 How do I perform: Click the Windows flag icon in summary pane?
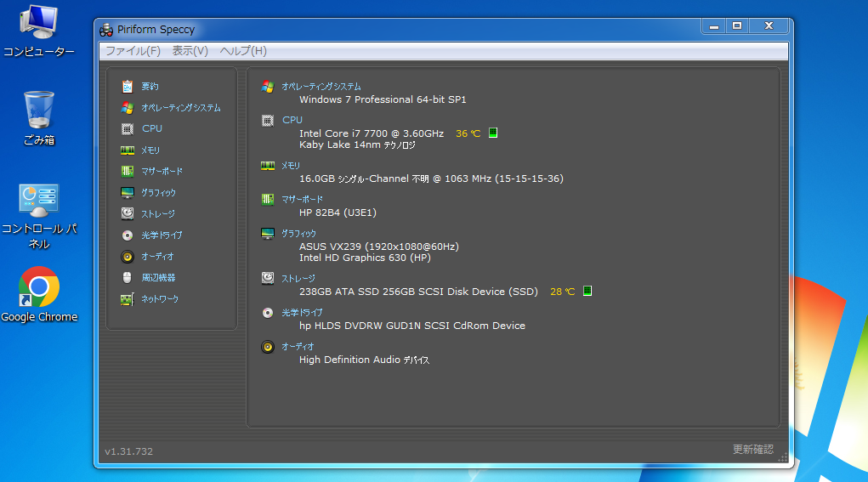tap(268, 87)
